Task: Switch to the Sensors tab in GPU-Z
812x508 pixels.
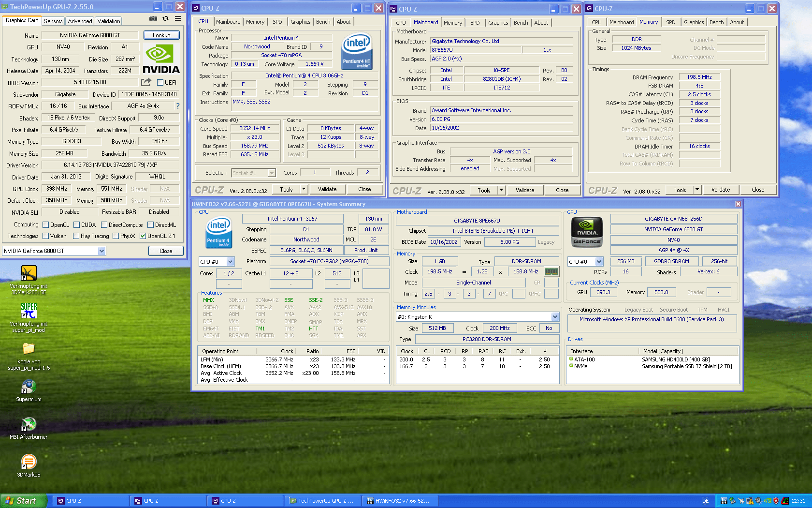Action: [53, 21]
